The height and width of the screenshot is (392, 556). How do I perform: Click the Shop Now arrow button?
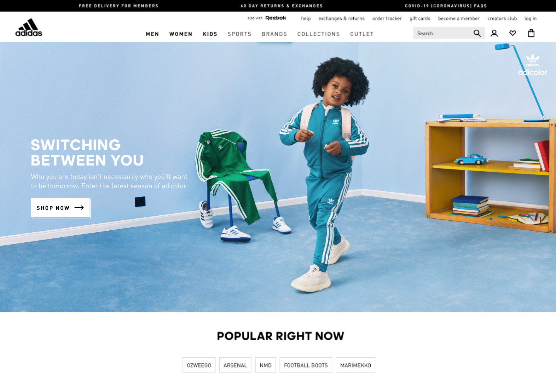[x=60, y=208]
